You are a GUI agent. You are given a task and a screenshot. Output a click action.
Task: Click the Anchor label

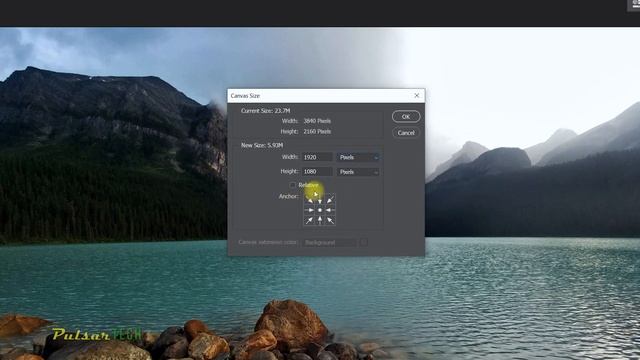(x=289, y=196)
